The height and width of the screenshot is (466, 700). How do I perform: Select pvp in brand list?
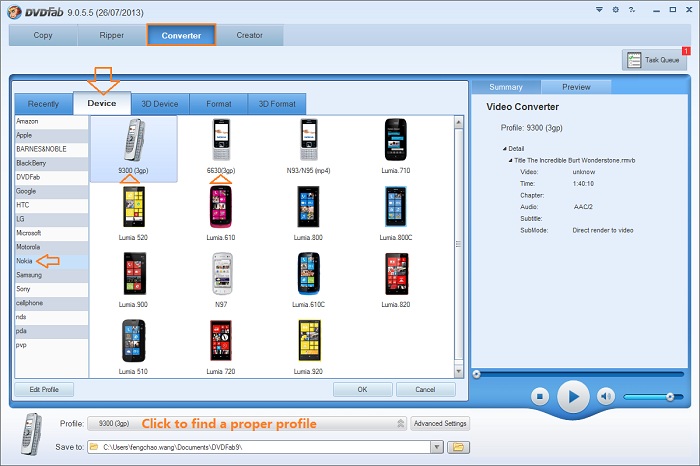pyautogui.click(x=51, y=345)
